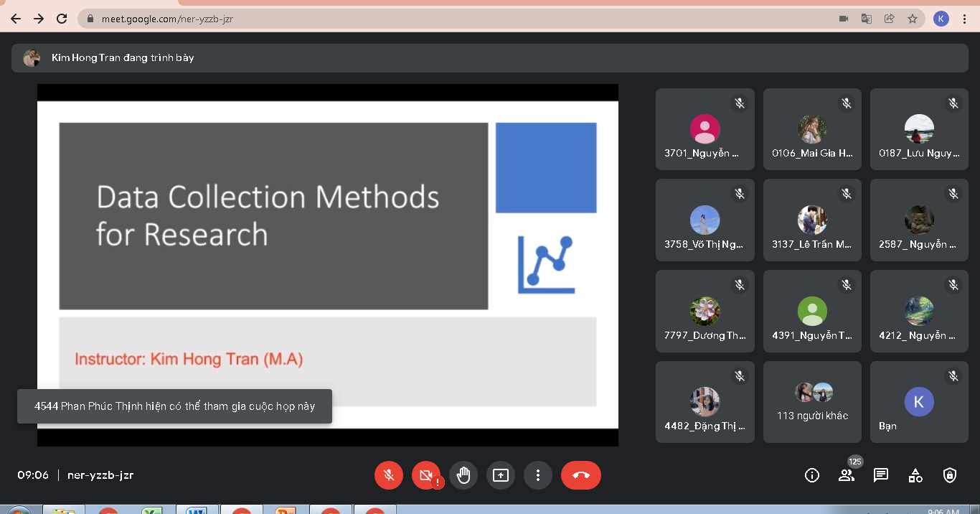Open the Chrome three-dot menu
Image resolution: width=980 pixels, height=514 pixels.
pyautogui.click(x=965, y=19)
